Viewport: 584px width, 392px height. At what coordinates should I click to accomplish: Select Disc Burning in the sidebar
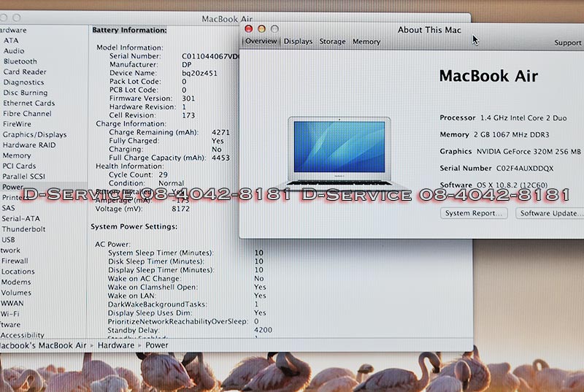tap(26, 92)
